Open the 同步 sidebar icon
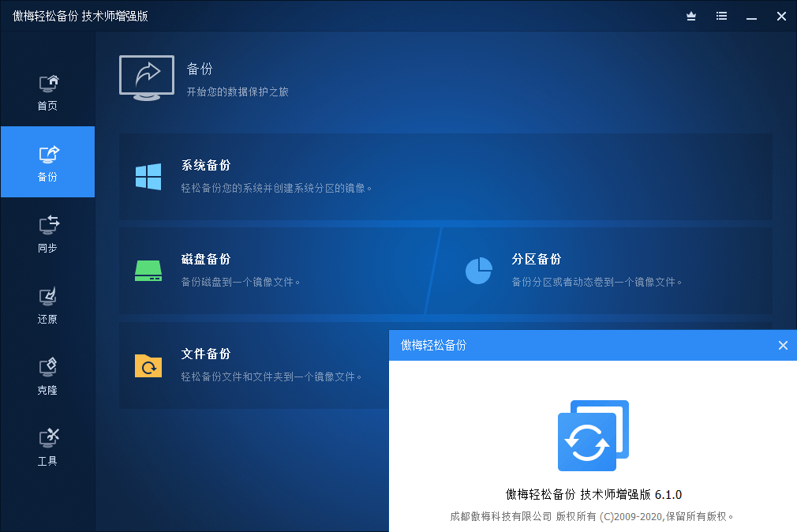The width and height of the screenshot is (797, 532). click(x=47, y=230)
